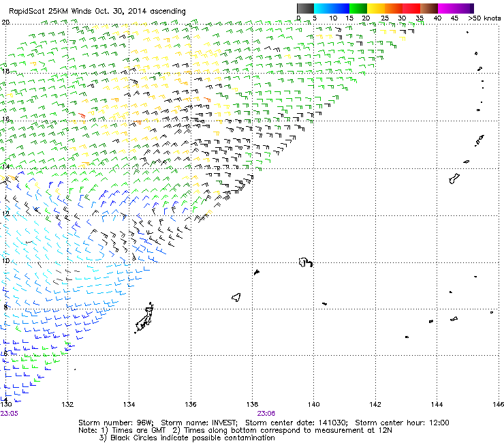Click the purple time stamp '23:05'

coord(9,414)
